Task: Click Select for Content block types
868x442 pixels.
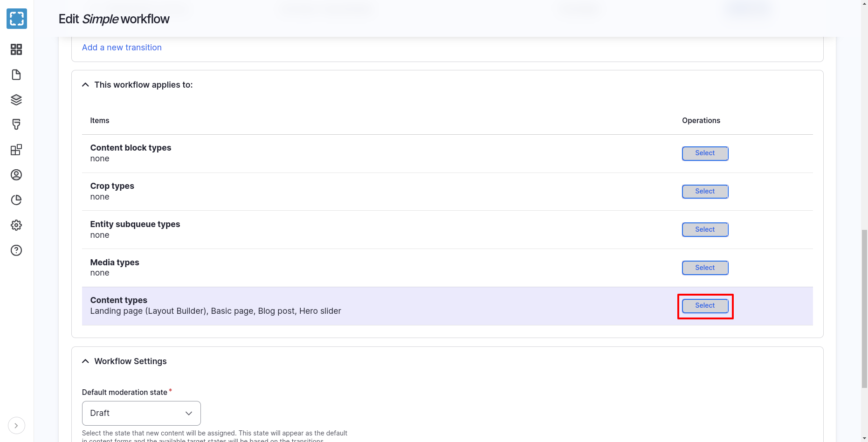Action: (705, 153)
